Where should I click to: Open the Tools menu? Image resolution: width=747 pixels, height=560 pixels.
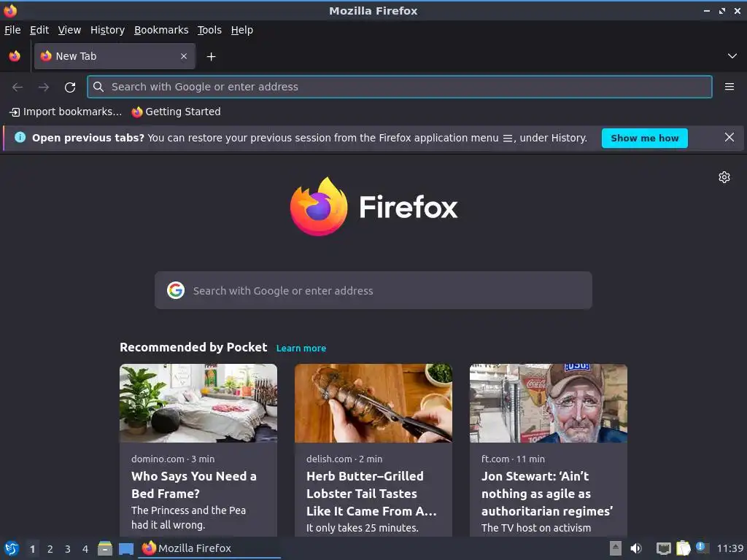coord(209,30)
